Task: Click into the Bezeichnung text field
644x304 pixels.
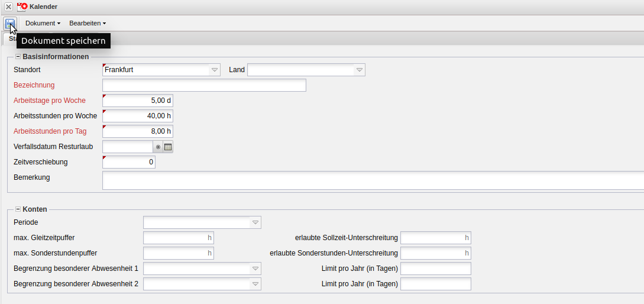Action: pos(204,85)
